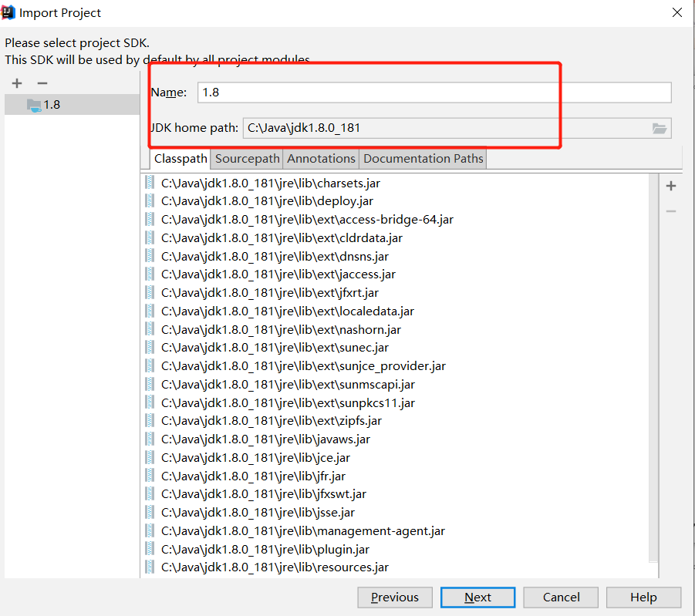695x616 pixels.
Task: Click jar icon beside plugin.jar
Action: [x=150, y=549]
